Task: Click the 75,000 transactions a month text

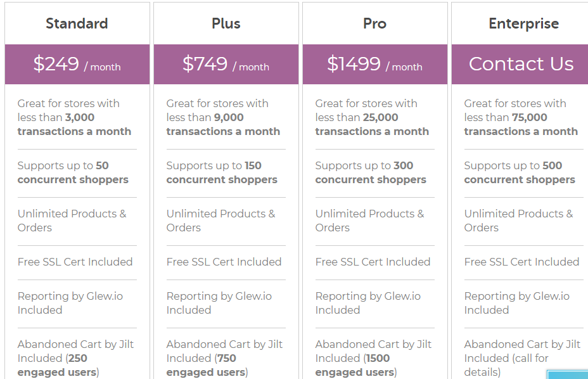Action: (521, 124)
